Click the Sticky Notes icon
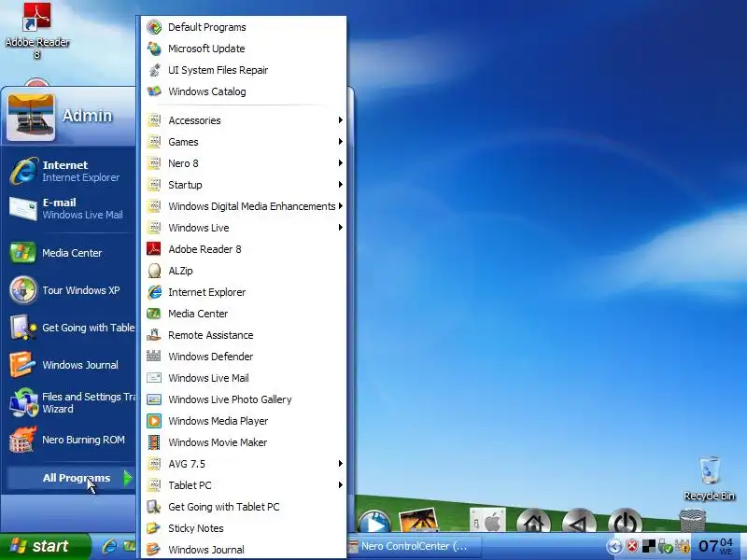747x560 pixels. [x=154, y=528]
